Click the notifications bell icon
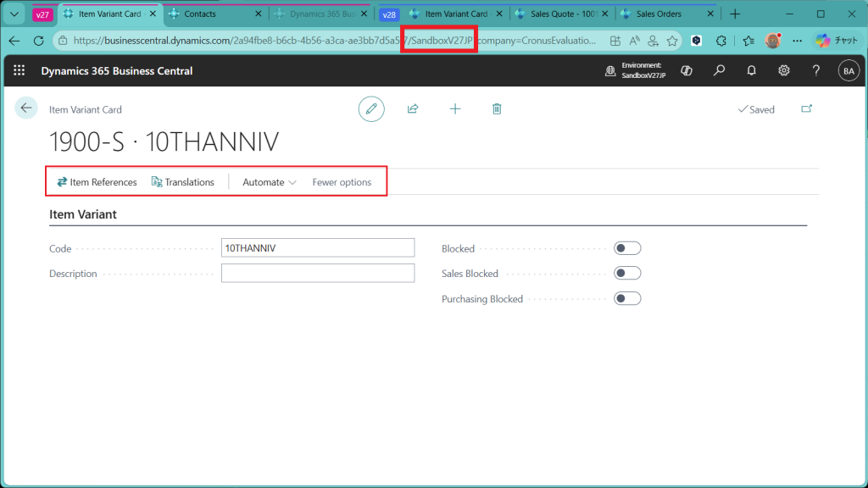Screen dimensions: 868x488 click(751, 71)
